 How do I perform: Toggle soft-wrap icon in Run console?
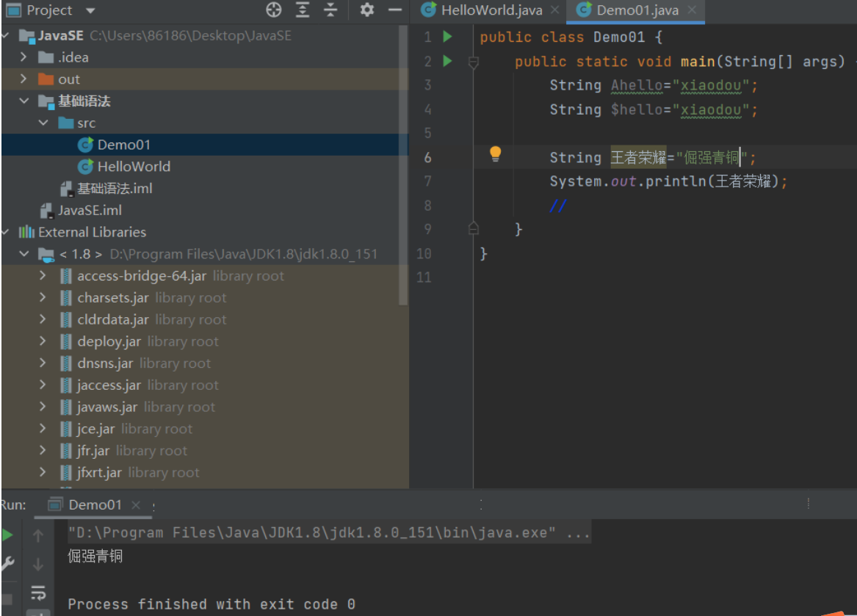[x=37, y=593]
